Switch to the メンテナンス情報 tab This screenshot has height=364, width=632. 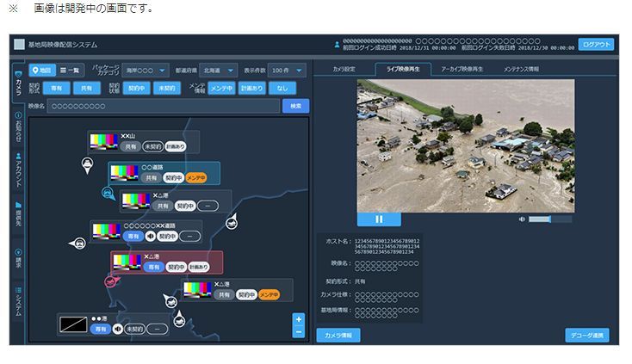521,69
